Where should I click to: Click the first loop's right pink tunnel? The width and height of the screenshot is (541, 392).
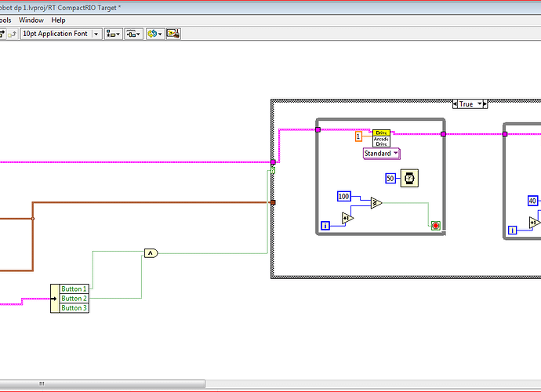(443, 134)
